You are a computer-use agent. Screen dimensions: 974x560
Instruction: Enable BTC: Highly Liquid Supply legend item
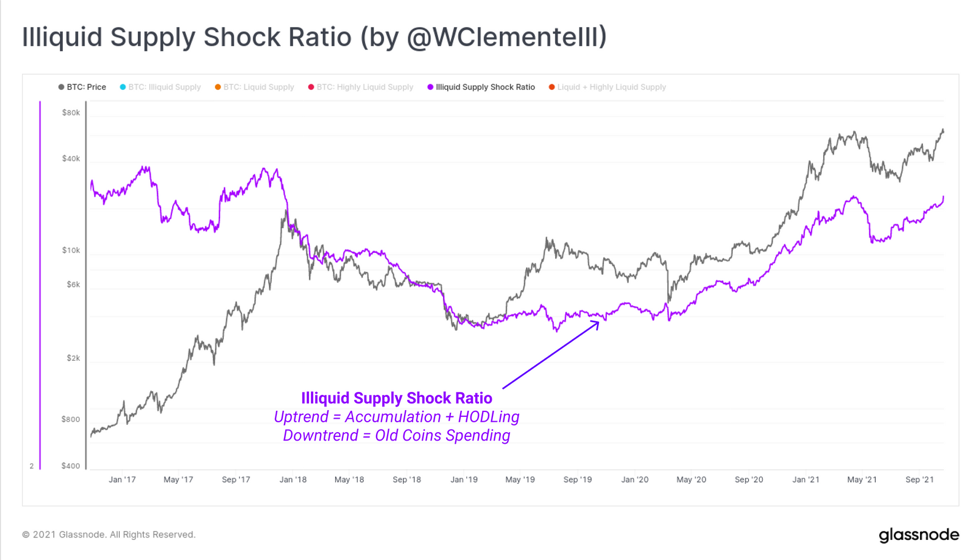[360, 87]
